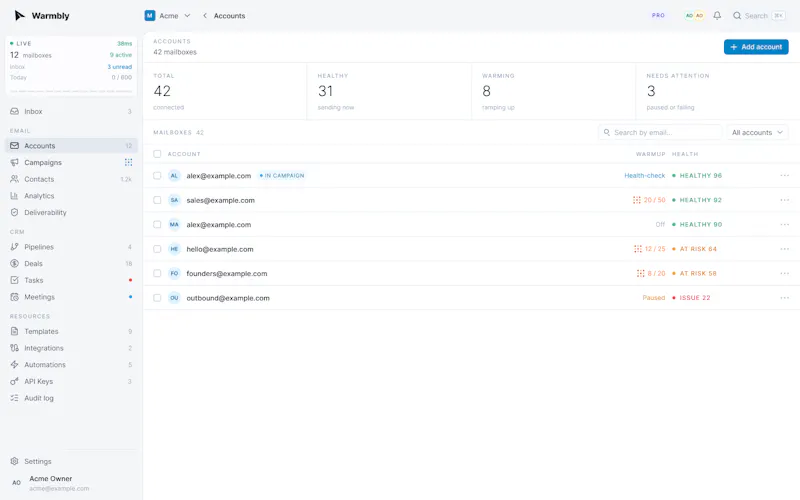This screenshot has width=800, height=500.
Task: Open Pipelines in CRM section
Action: point(71,247)
